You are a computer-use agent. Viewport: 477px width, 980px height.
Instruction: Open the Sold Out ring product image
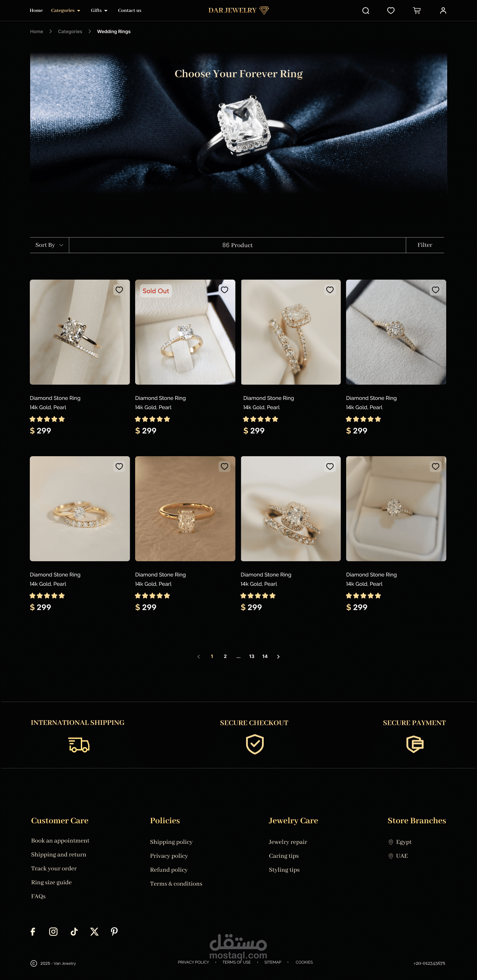pyautogui.click(x=185, y=332)
